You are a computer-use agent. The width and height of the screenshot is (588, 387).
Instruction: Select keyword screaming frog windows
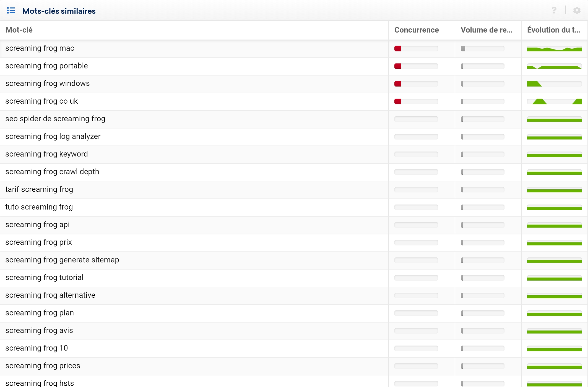point(48,83)
